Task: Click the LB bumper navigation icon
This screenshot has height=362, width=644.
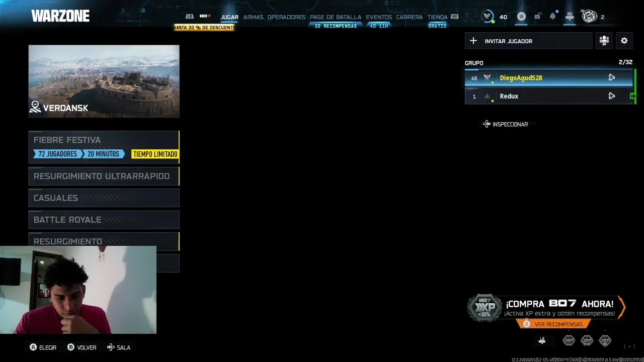Action: [x=190, y=16]
